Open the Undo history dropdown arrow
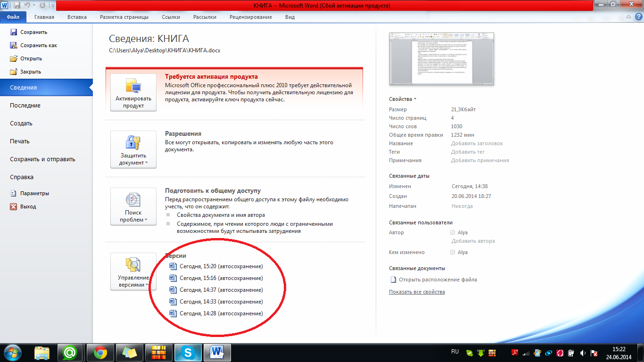Viewport: 644px width, 362px height. [34, 6]
